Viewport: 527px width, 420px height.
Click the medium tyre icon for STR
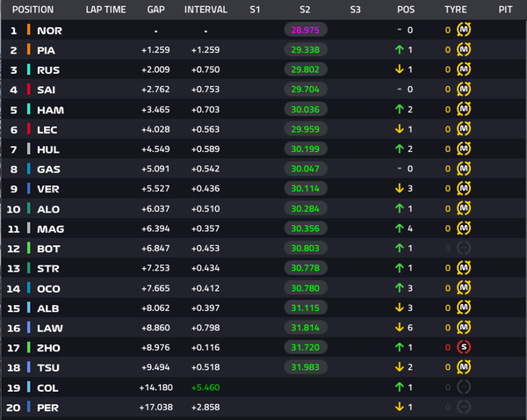[464, 268]
